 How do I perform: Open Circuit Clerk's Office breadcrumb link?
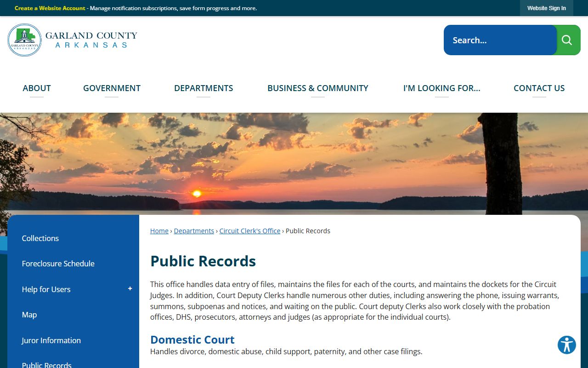250,231
